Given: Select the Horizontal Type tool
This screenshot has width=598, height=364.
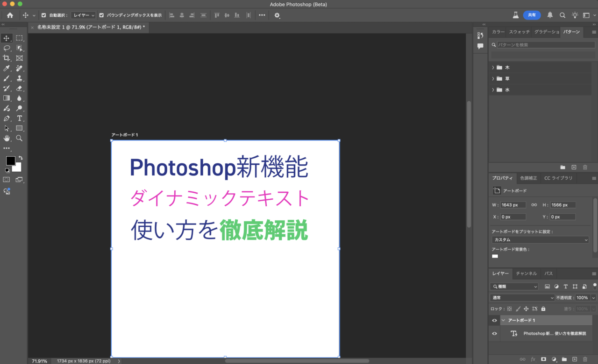Looking at the screenshot, I should (x=19, y=119).
